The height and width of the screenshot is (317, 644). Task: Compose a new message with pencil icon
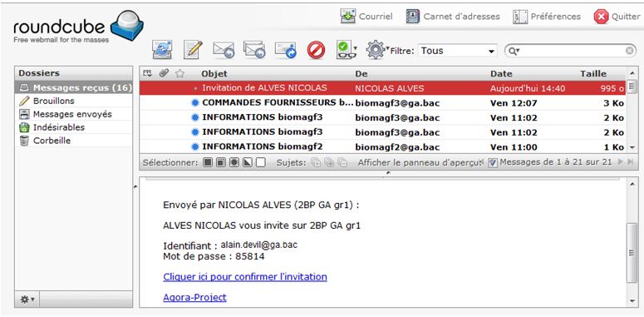[x=193, y=50]
